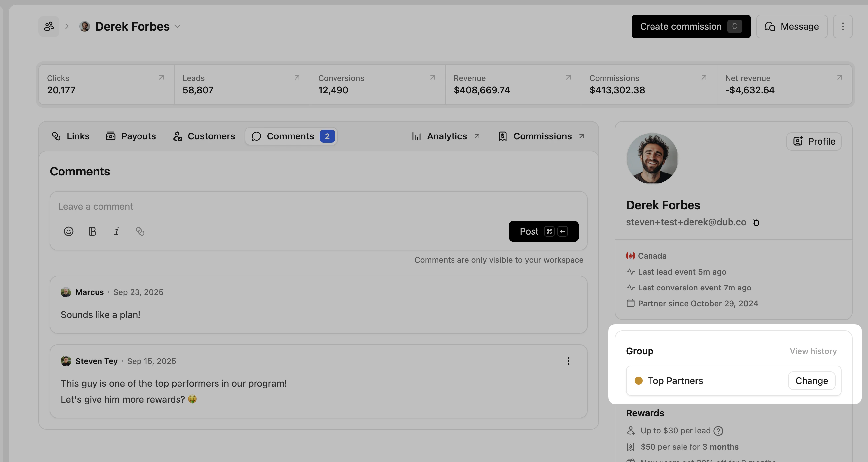The width and height of the screenshot is (868, 462).
Task: Open overflow menu next to Message button
Action: coord(843,26)
